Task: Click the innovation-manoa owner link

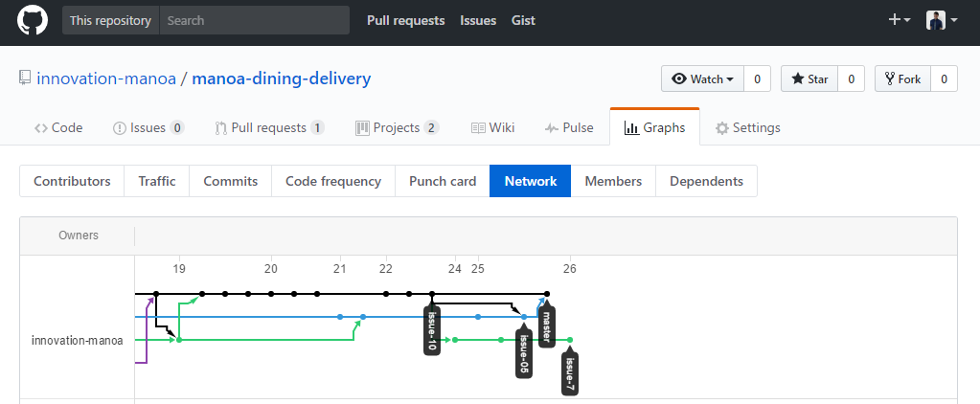Action: (x=106, y=79)
